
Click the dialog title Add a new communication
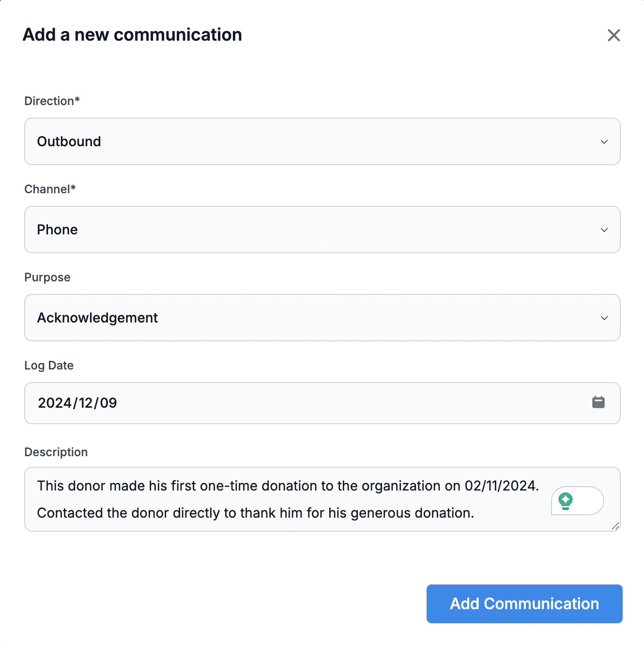[x=132, y=35]
